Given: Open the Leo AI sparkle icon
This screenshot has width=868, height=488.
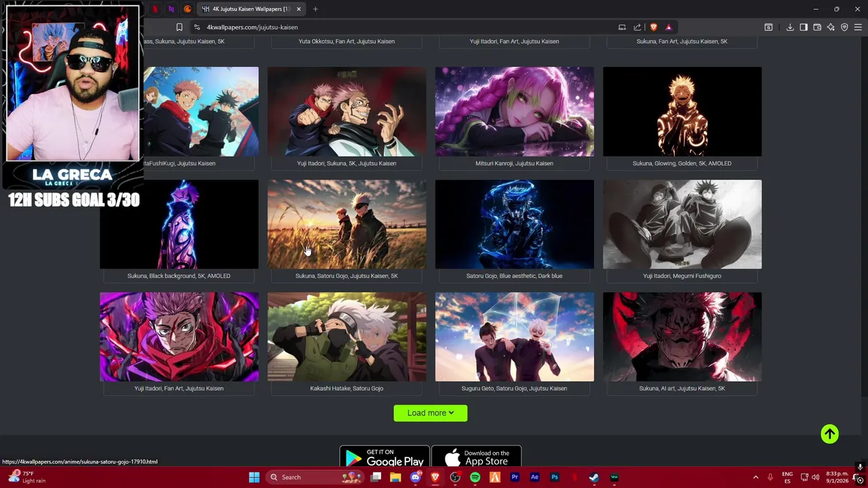Looking at the screenshot, I should click(831, 27).
